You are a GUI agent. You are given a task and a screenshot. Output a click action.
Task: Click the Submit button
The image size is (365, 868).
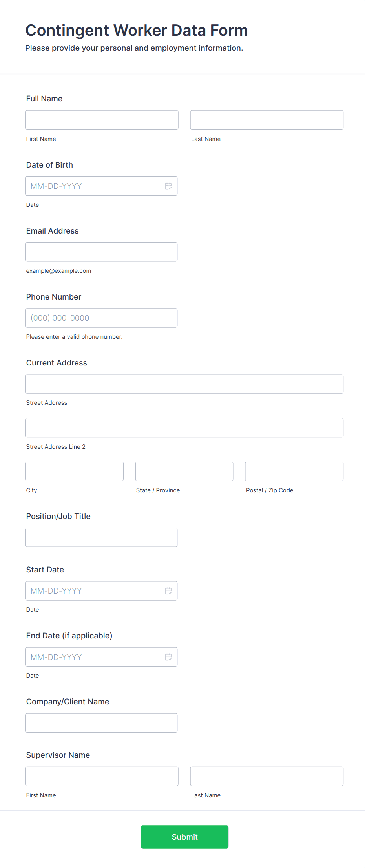184,837
